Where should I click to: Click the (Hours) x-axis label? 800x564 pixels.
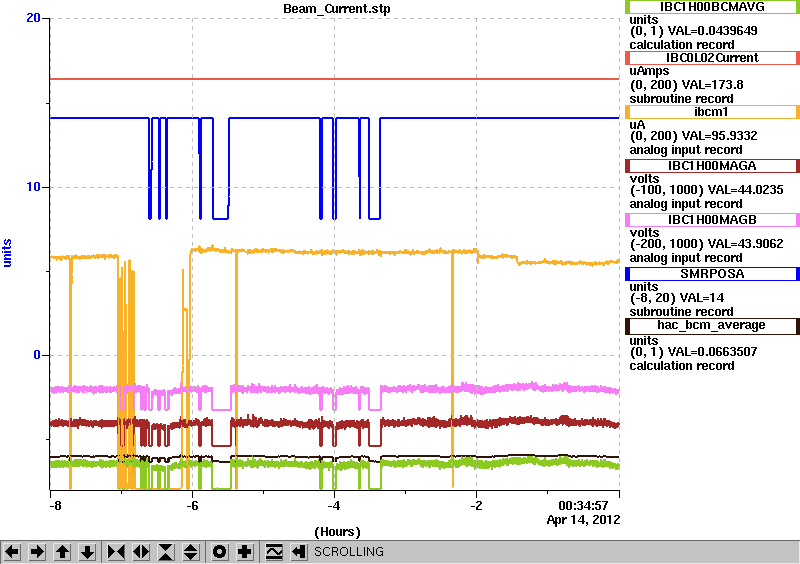(x=337, y=532)
